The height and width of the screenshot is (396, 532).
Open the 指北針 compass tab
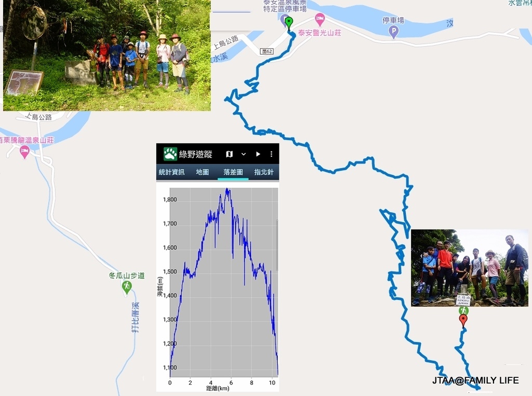click(x=263, y=172)
